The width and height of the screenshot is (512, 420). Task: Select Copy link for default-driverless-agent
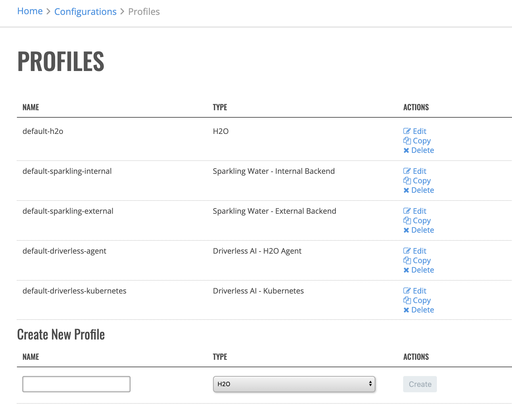422,261
